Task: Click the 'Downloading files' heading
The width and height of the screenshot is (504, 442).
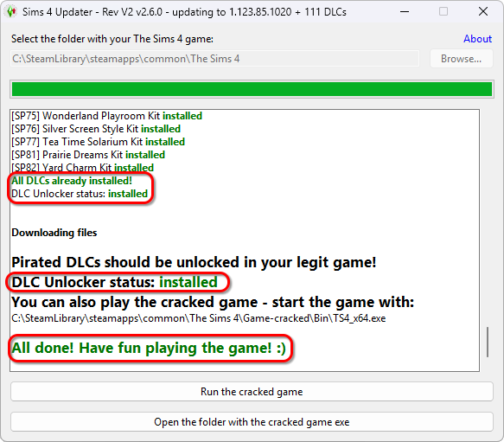Action: point(54,233)
